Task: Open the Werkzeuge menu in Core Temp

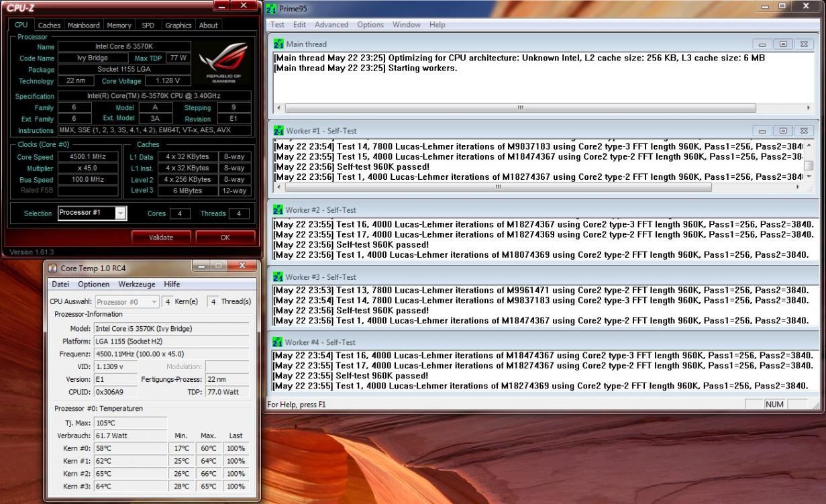Action: tap(137, 285)
